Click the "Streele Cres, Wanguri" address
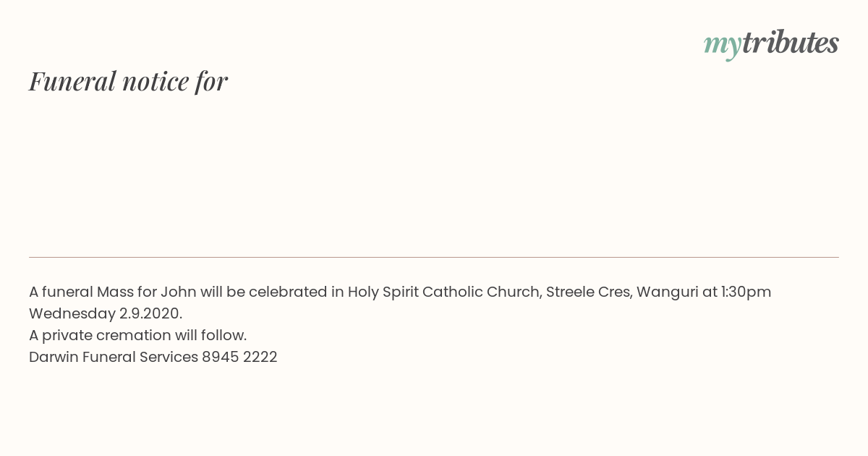The image size is (868, 456). coord(622,292)
